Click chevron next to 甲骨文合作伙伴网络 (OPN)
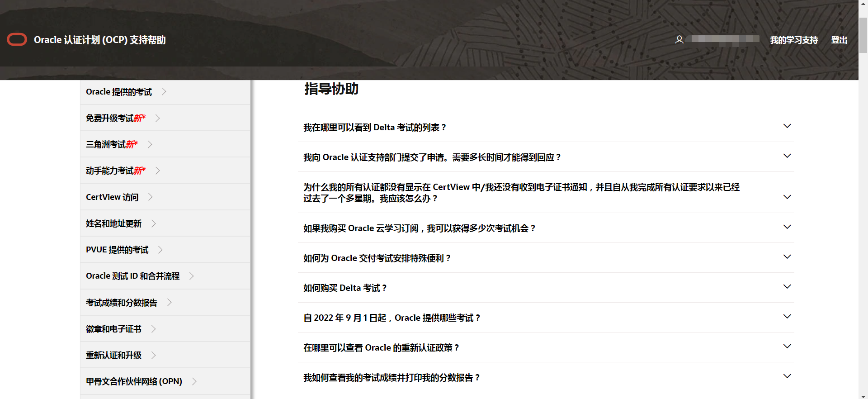868x399 pixels. click(x=194, y=381)
